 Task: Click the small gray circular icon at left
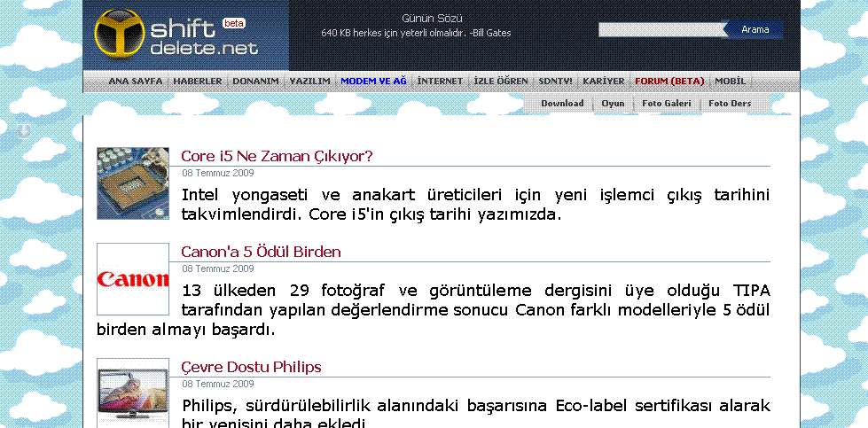point(23,131)
